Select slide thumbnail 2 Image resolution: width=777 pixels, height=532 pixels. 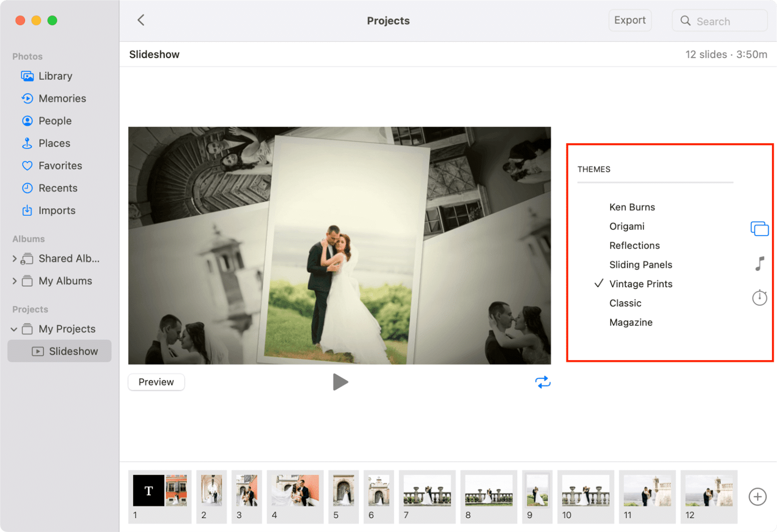point(211,497)
